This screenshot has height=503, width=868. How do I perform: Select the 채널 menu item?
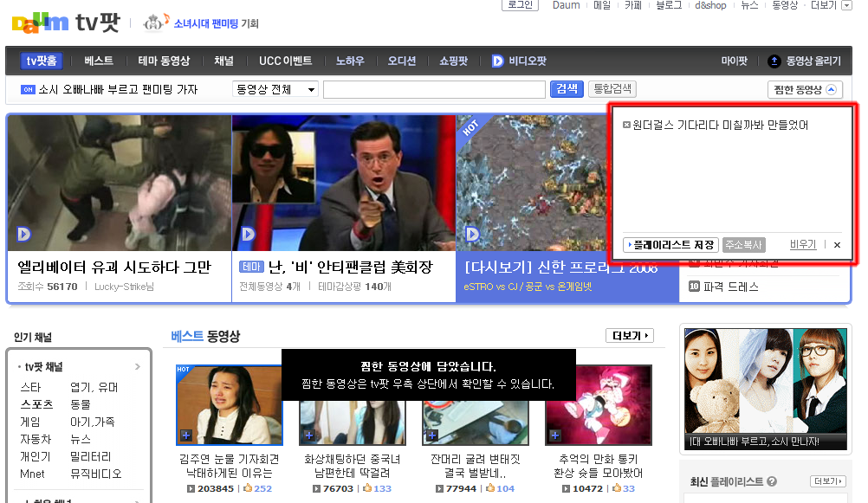coord(224,61)
